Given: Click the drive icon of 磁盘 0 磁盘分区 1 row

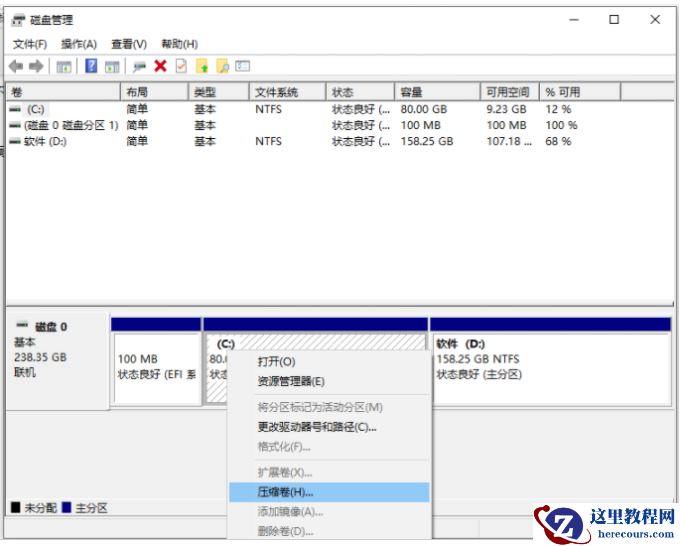Looking at the screenshot, I should [15, 125].
